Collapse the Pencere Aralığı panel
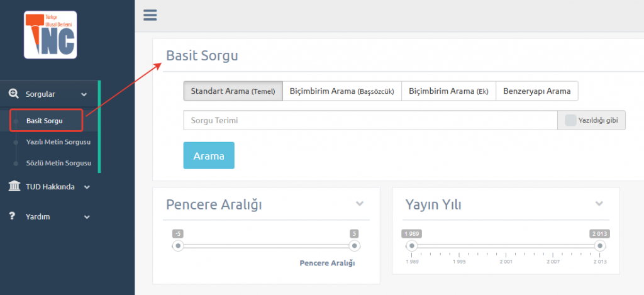 [x=360, y=204]
